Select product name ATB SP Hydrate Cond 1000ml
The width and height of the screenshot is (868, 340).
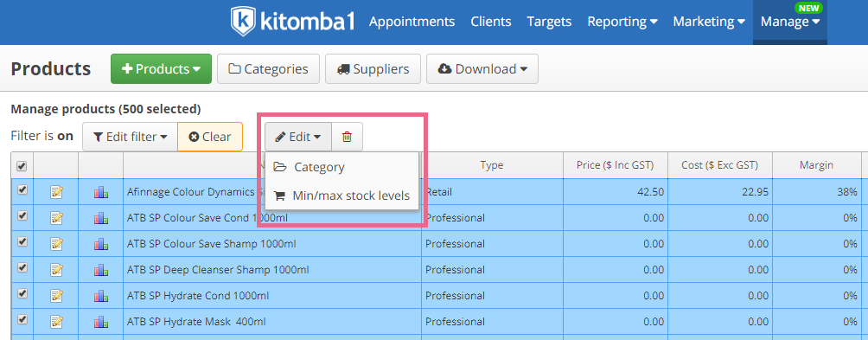[198, 296]
